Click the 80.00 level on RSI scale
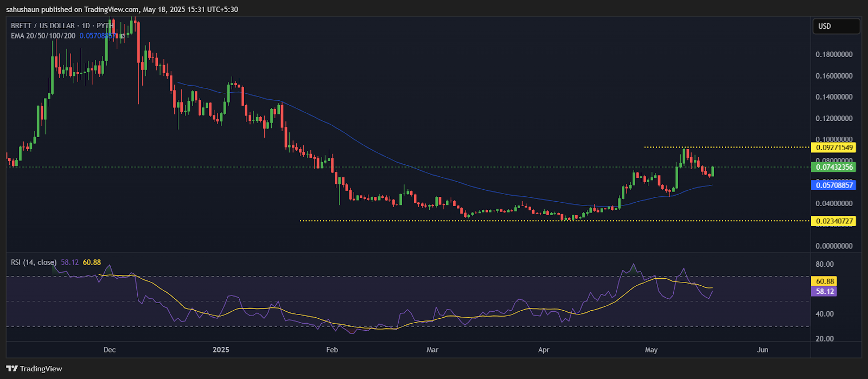868x379 pixels. [825, 264]
